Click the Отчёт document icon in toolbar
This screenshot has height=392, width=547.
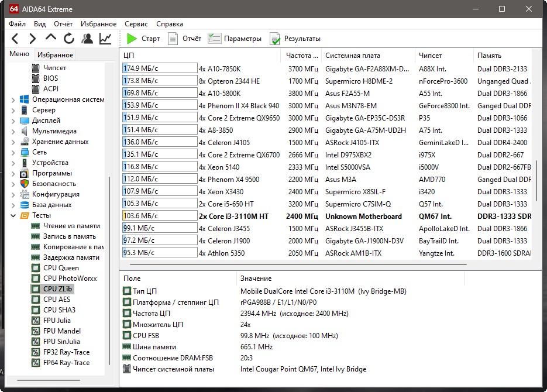click(173, 39)
